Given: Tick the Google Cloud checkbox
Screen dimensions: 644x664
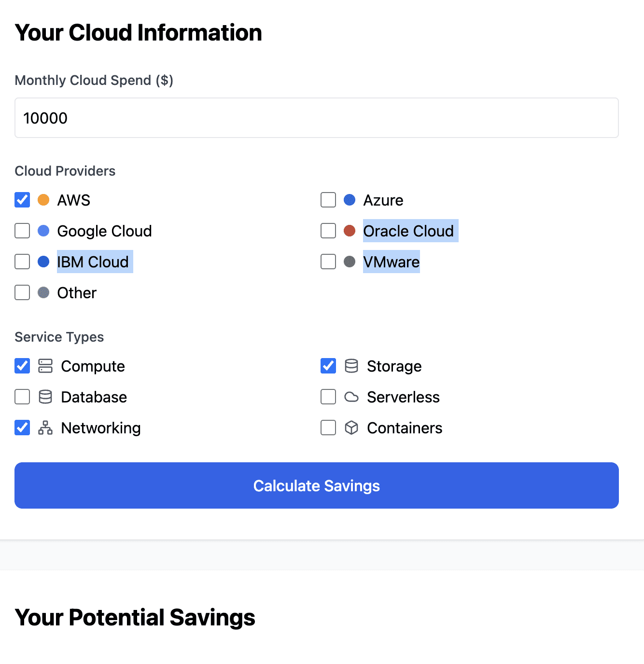Looking at the screenshot, I should point(22,231).
